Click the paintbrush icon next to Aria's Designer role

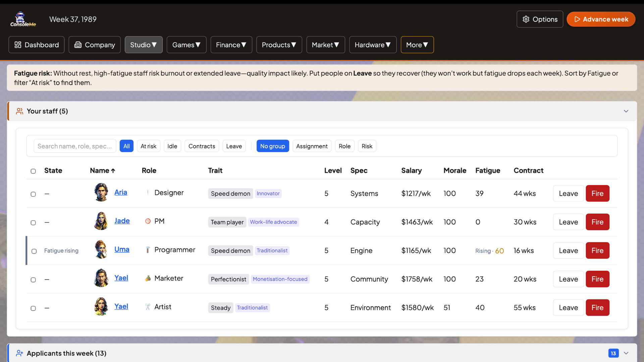148,193
